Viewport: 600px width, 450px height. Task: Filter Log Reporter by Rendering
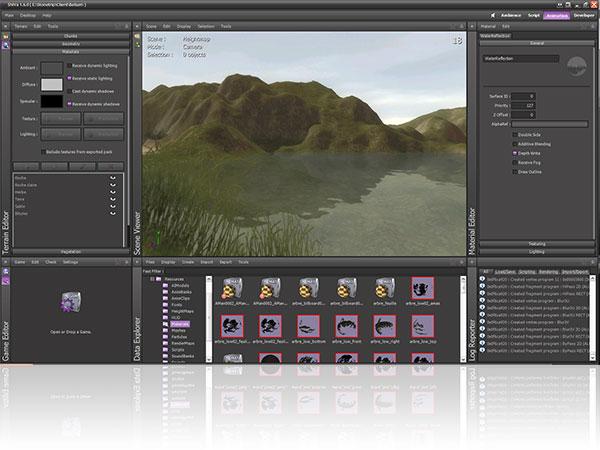(x=548, y=272)
